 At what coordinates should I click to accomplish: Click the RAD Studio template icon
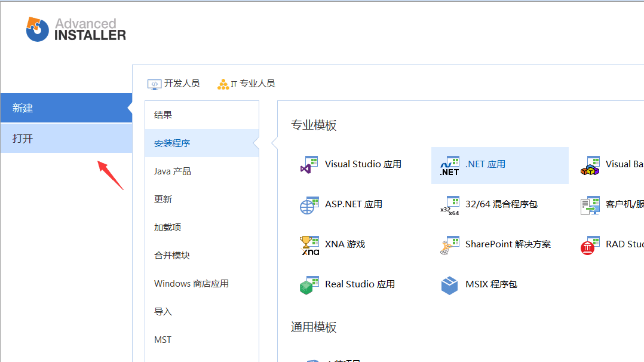pos(590,246)
